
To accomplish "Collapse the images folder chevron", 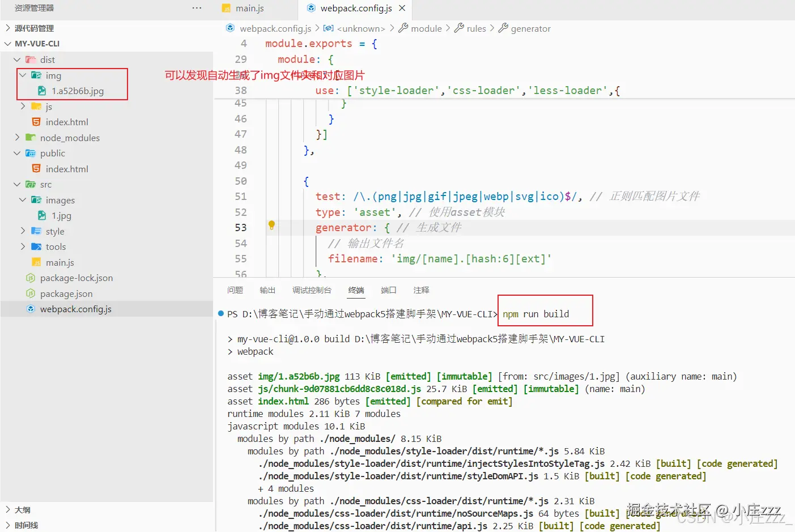I will [23, 200].
